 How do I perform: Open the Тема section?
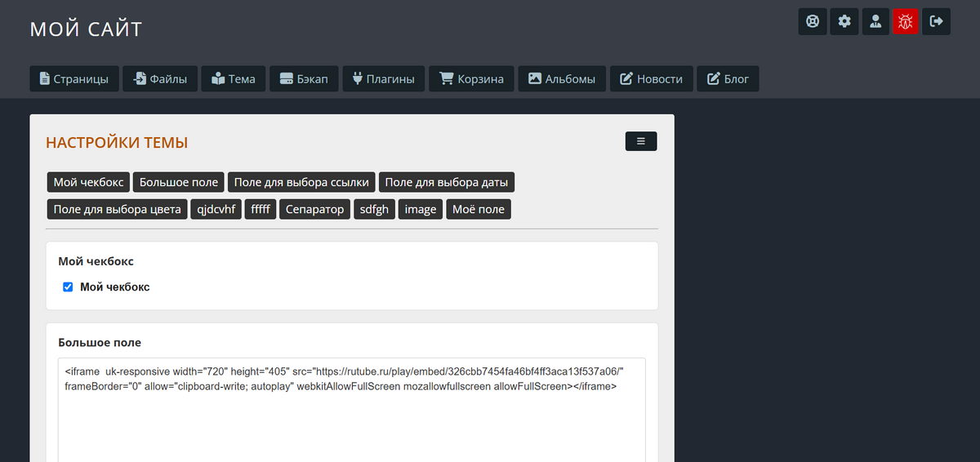pos(234,79)
